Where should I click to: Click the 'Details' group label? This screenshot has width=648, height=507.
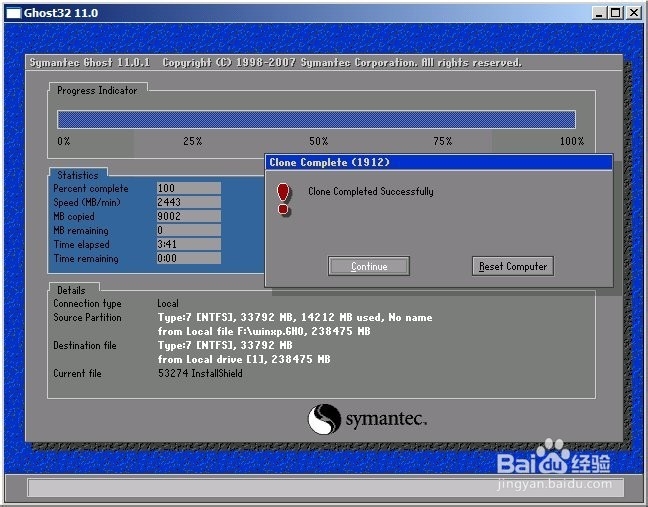pos(71,290)
